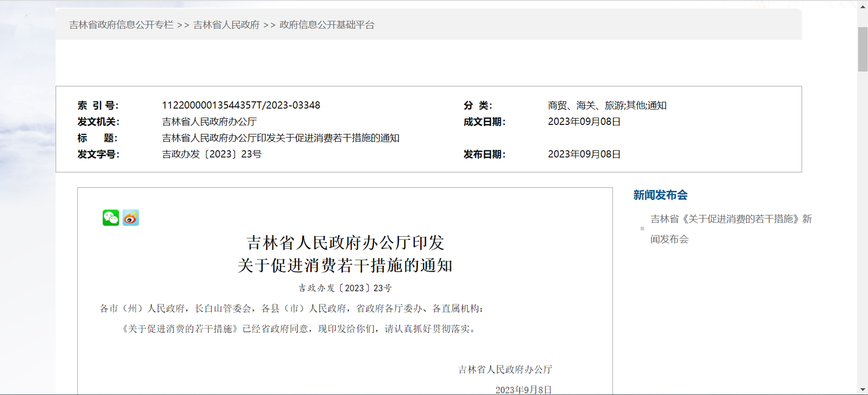The width and height of the screenshot is (868, 395).
Task: Open 吉林省政府信息公开专栏 breadcrumb link
Action: pyautogui.click(x=121, y=25)
